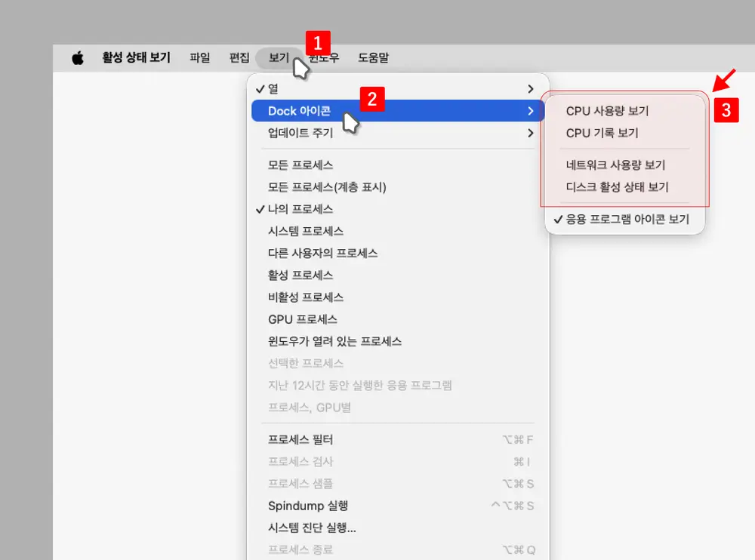Expand the 업데이트 주기 submenu
The height and width of the screenshot is (560, 755).
coord(398,133)
